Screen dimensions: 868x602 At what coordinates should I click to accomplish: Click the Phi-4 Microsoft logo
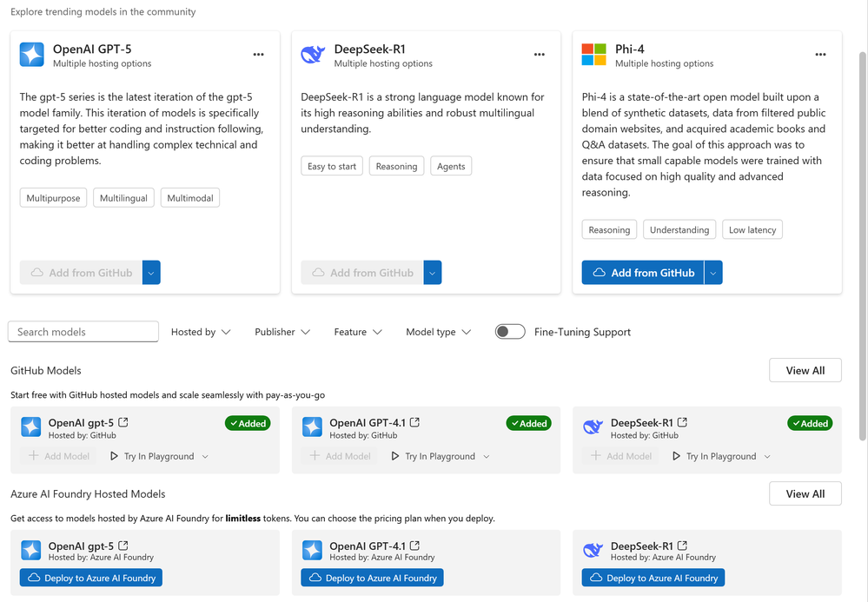[x=594, y=55]
